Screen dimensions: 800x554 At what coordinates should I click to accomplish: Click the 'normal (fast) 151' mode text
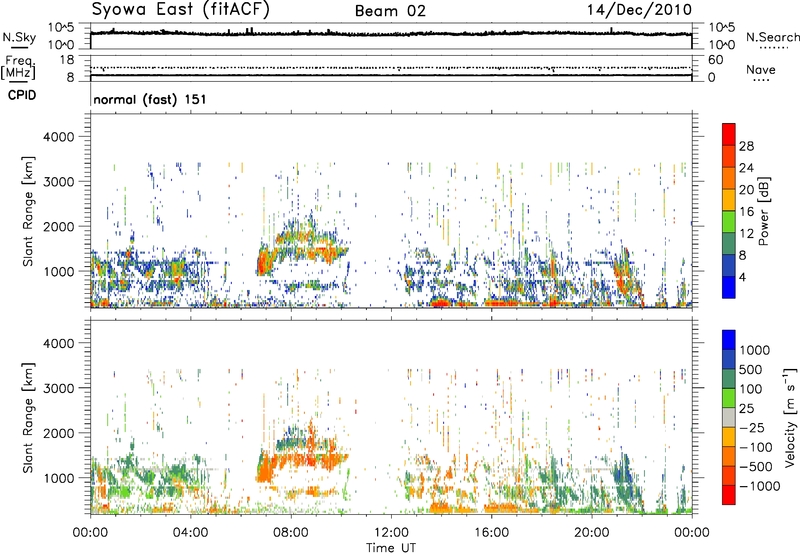click(150, 99)
